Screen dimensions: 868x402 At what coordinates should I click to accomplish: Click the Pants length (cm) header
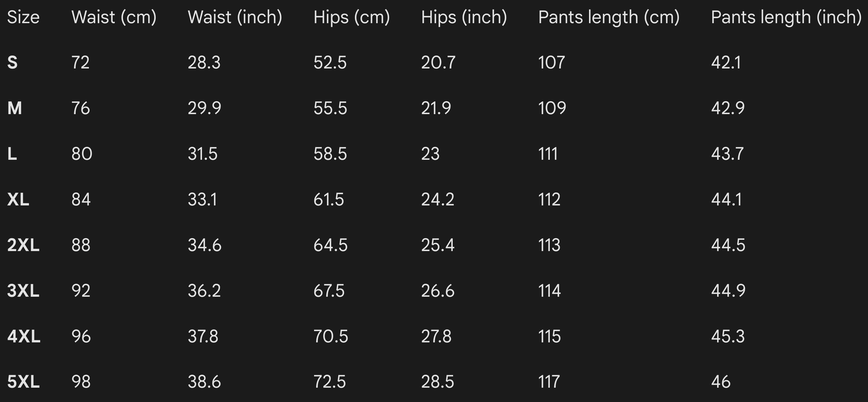[608, 17]
